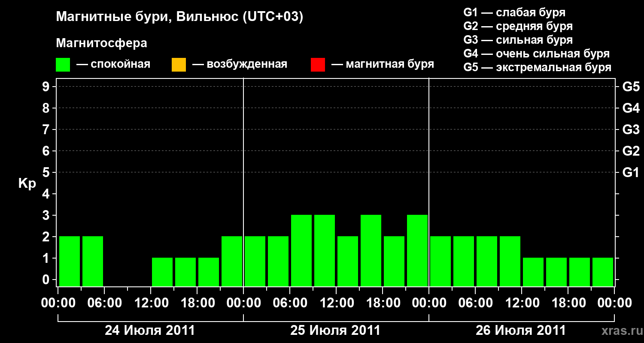Click the '24 Июля 2011' date label
This screenshot has height=343, width=644.
(150, 331)
